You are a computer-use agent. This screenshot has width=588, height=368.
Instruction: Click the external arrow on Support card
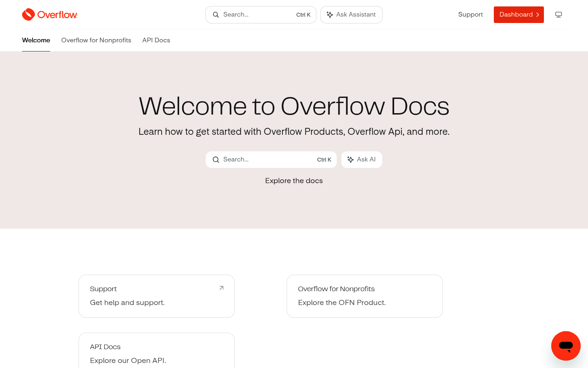[221, 288]
